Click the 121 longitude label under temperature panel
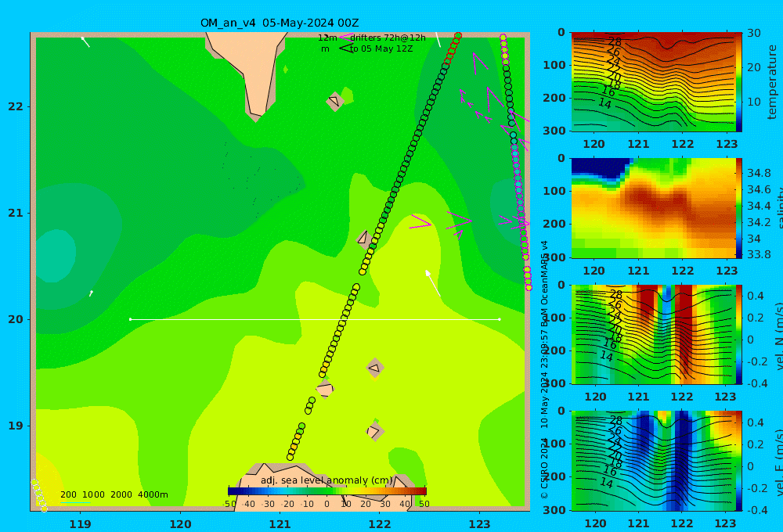This screenshot has width=783, height=532. pos(638,144)
